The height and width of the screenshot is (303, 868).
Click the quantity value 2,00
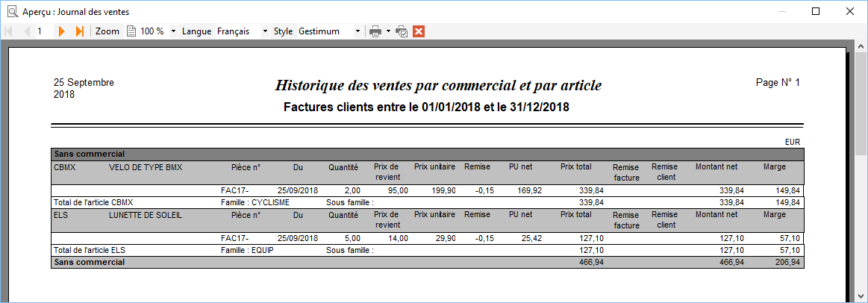click(352, 190)
